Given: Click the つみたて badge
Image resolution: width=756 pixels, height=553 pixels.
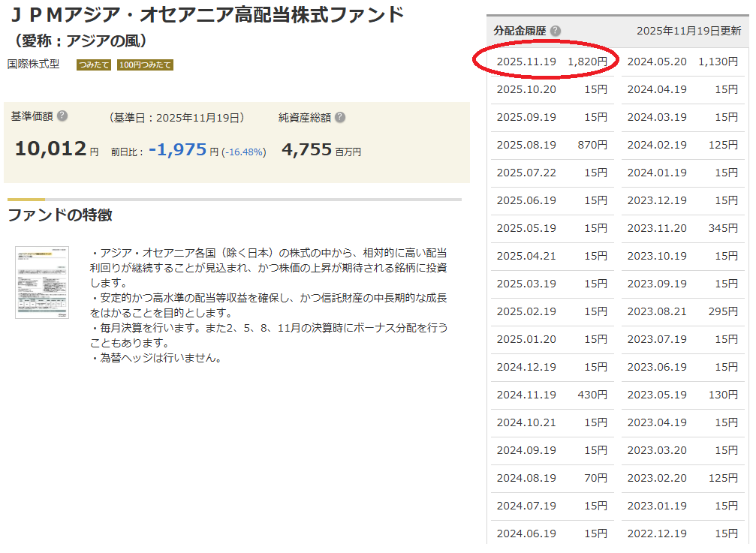Looking at the screenshot, I should (93, 65).
